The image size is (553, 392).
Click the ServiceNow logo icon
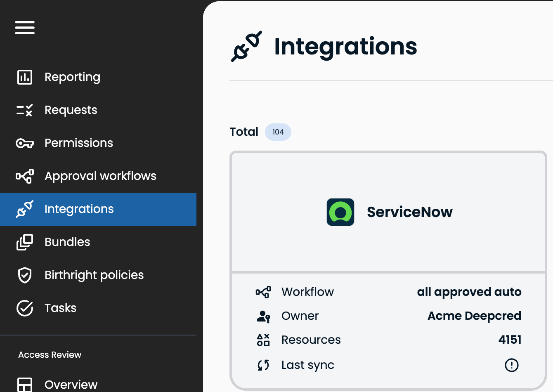(x=340, y=212)
